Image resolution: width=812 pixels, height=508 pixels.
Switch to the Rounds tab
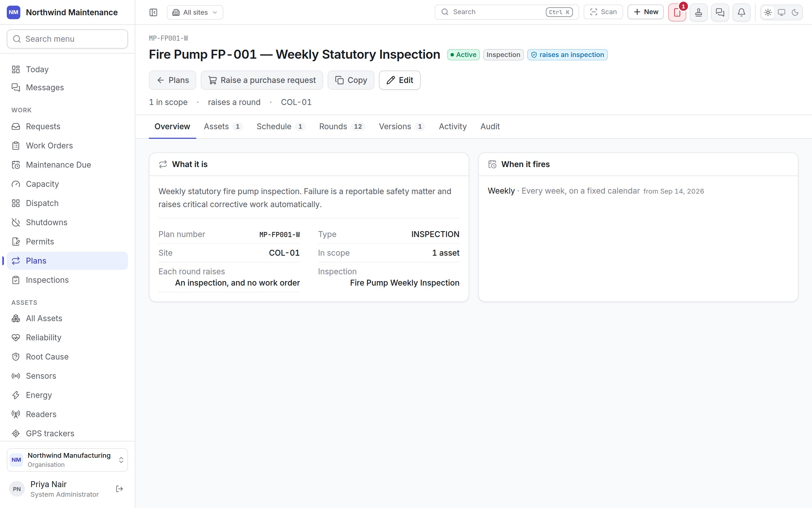tap(342, 126)
